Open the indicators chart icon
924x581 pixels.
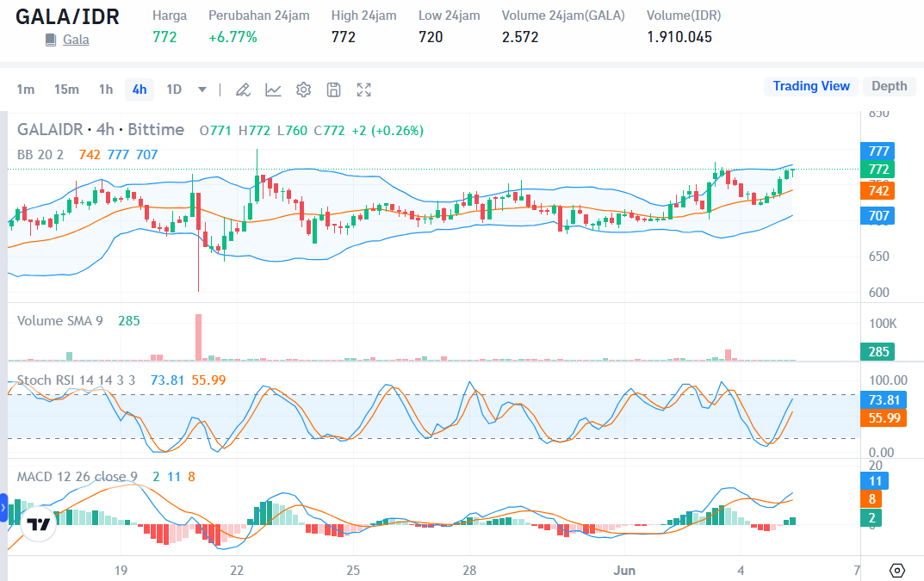(x=273, y=89)
